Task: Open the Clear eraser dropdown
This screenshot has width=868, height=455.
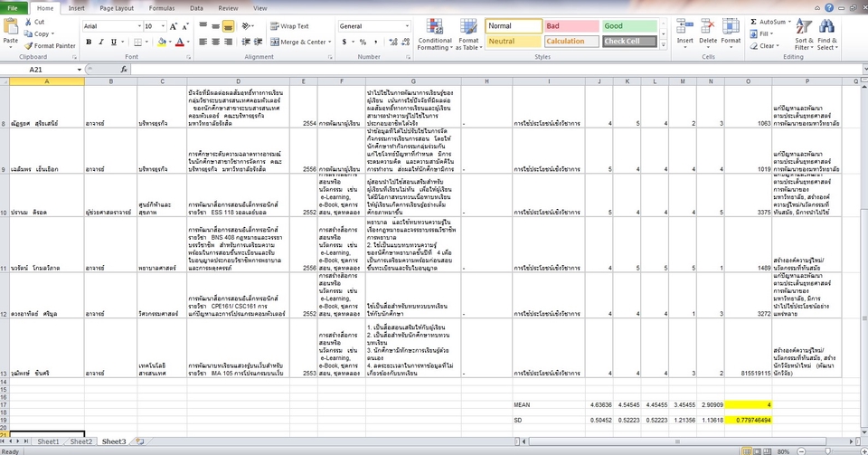Action: click(x=765, y=46)
